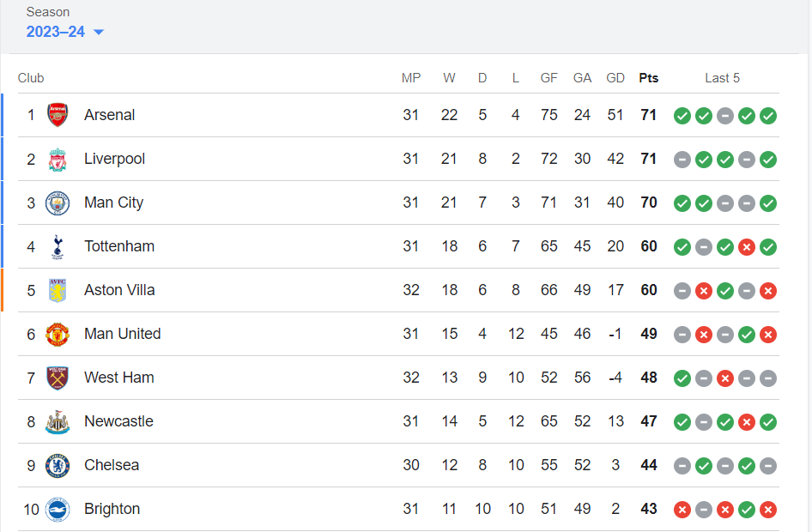Click Chelsea's most recent draw icon
This screenshot has width=812, height=532.
(x=768, y=466)
